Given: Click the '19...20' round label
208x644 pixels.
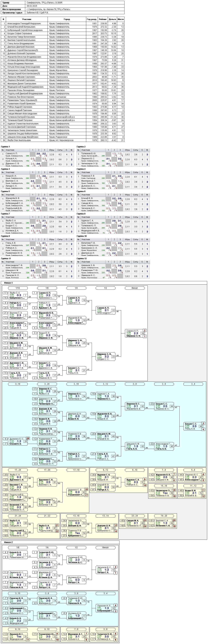Looking at the screenshot, I should pos(164,516).
